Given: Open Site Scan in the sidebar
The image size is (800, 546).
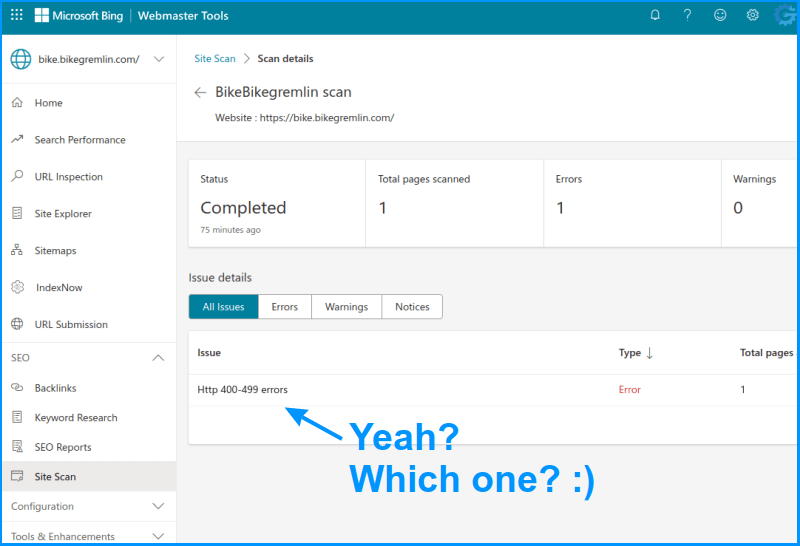Looking at the screenshot, I should [89, 477].
